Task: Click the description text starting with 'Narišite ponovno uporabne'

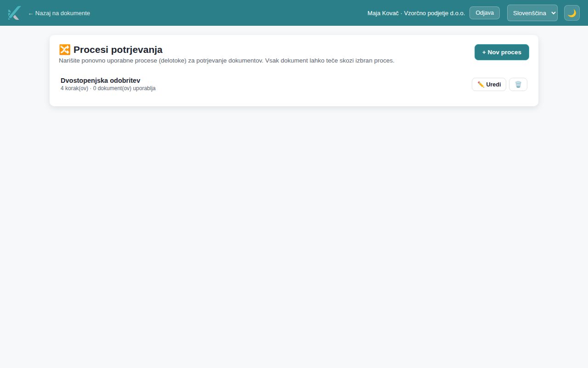Action: [226, 60]
